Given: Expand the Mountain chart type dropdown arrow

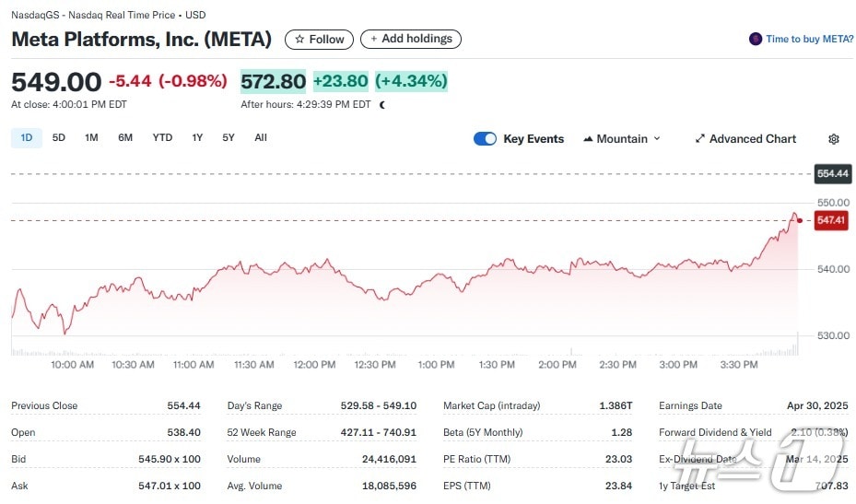Looking at the screenshot, I should [x=657, y=139].
